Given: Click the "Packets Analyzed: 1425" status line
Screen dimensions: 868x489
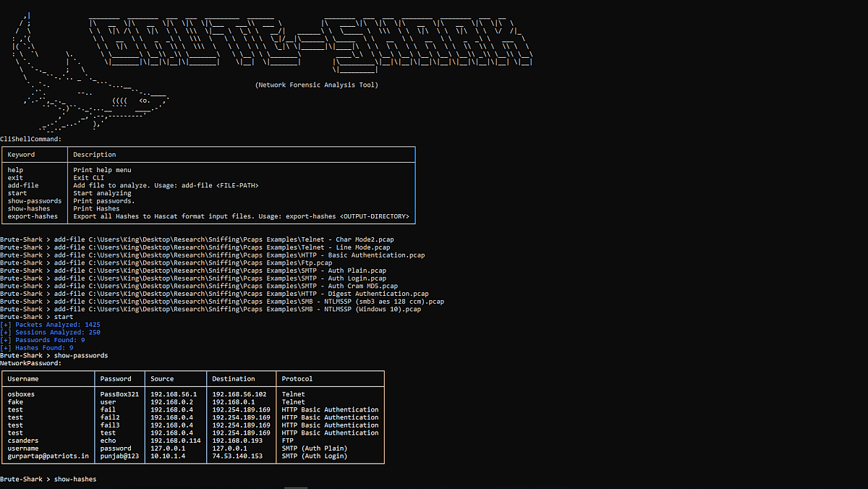Looking at the screenshot, I should [x=50, y=325].
